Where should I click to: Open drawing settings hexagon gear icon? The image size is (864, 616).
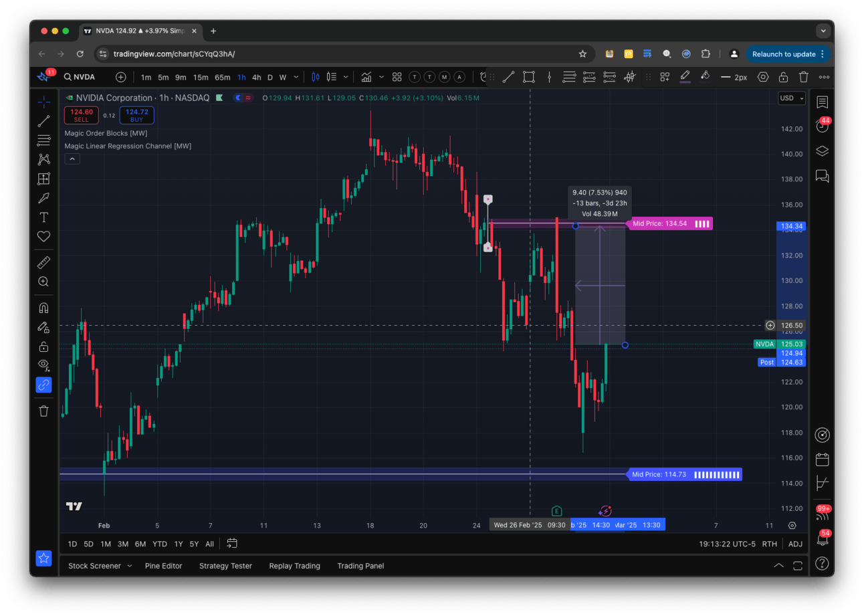763,78
